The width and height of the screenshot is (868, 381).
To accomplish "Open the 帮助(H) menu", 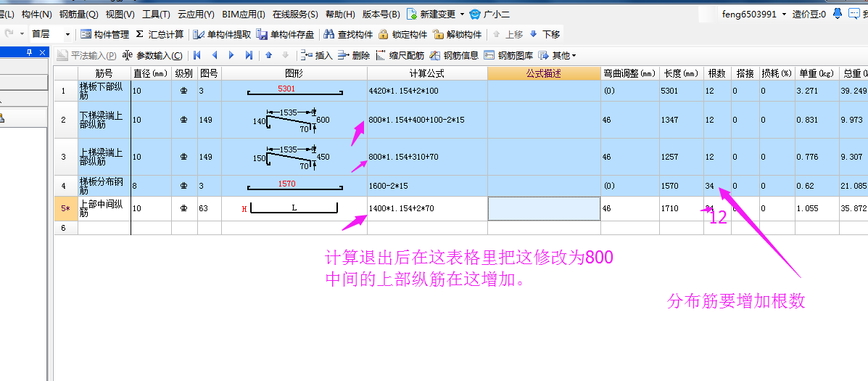I will (340, 14).
